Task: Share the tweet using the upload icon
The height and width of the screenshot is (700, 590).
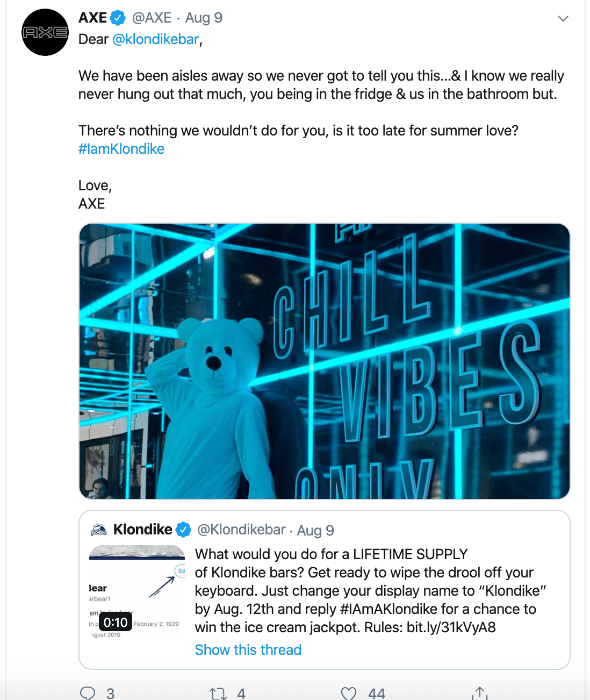Action: pyautogui.click(x=480, y=692)
